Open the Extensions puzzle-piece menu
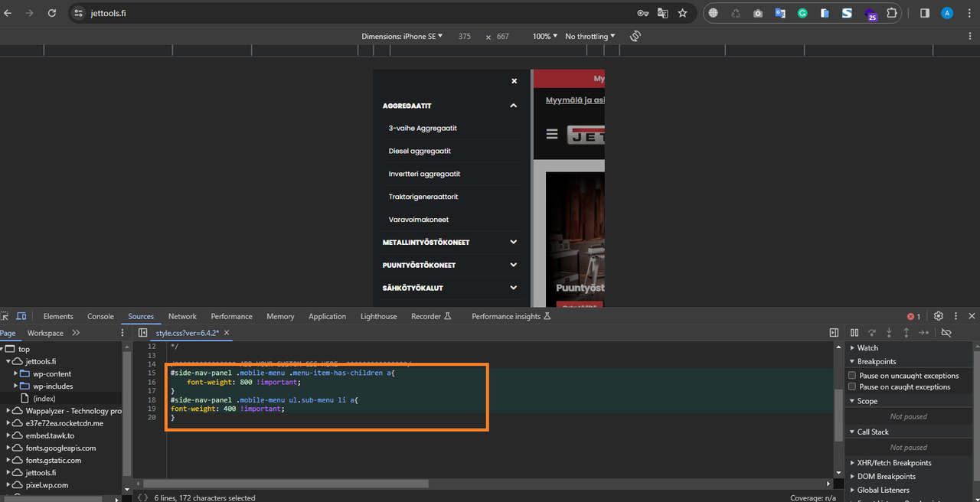 click(x=892, y=13)
